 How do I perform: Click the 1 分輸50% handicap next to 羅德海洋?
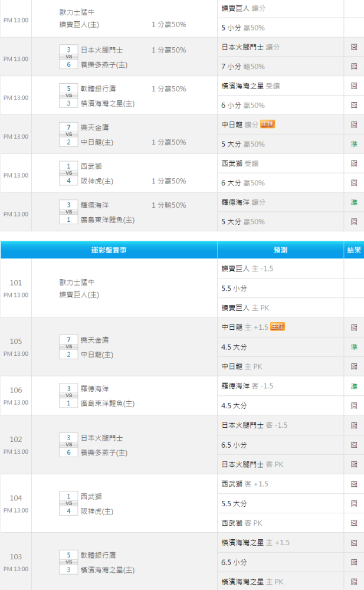[x=169, y=205]
